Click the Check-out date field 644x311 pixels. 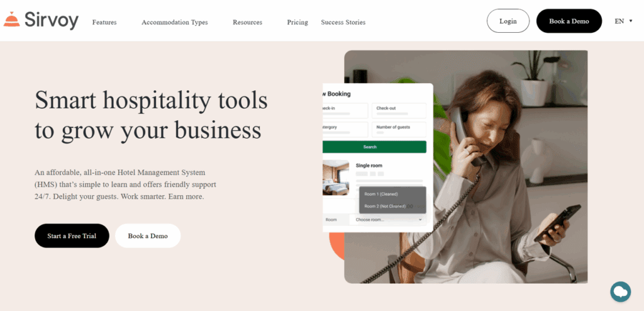[399, 111]
